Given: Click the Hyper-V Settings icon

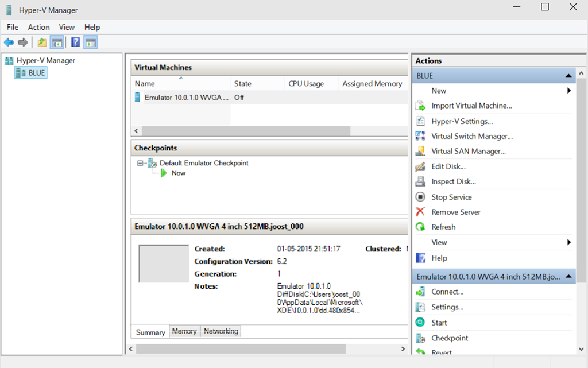Looking at the screenshot, I should pos(420,121).
